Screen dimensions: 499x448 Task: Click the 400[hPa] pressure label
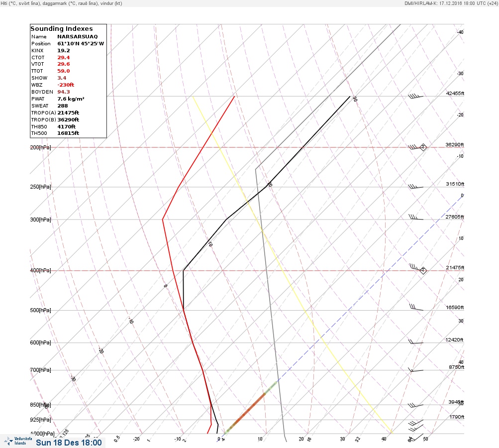pos(40,270)
